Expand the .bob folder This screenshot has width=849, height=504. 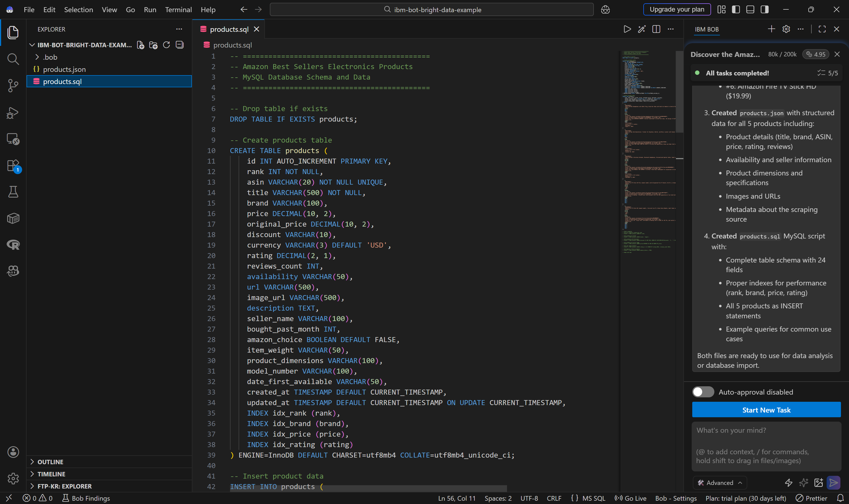pos(109,57)
